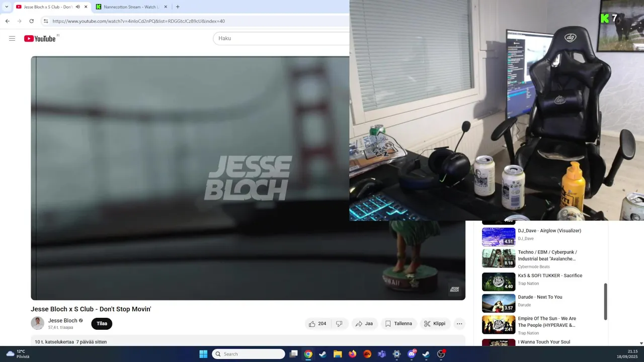Open site information icon in the address bar
The height and width of the screenshot is (362, 644).
pos(46,21)
